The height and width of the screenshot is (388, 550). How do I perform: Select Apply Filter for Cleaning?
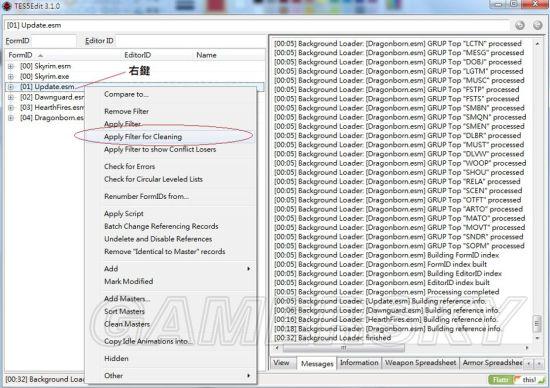click(143, 137)
